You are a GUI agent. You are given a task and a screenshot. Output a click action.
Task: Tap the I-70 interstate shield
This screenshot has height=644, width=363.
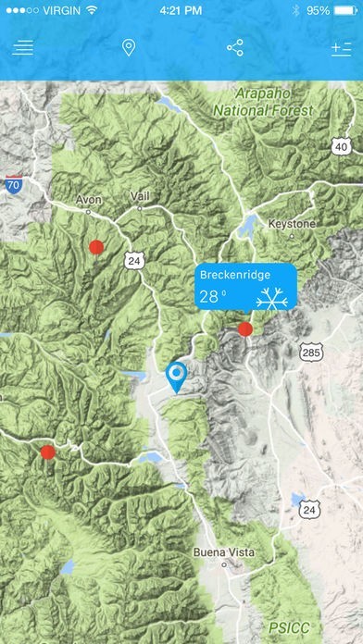pyautogui.click(x=14, y=184)
